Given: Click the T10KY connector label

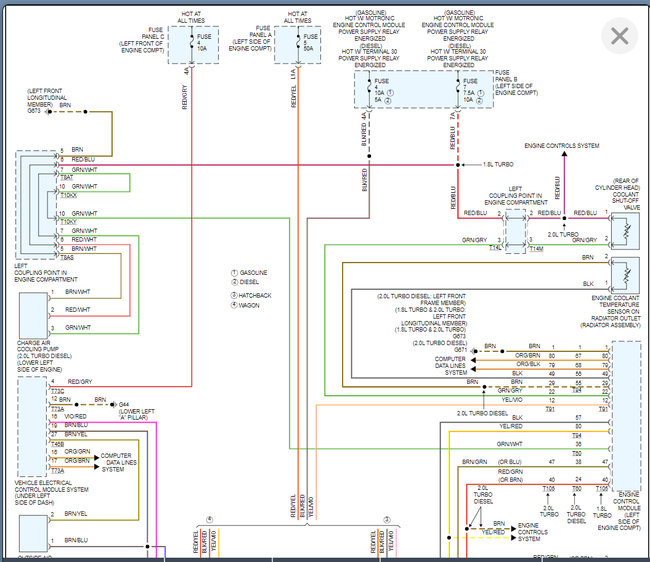Looking at the screenshot, I should (68, 222).
